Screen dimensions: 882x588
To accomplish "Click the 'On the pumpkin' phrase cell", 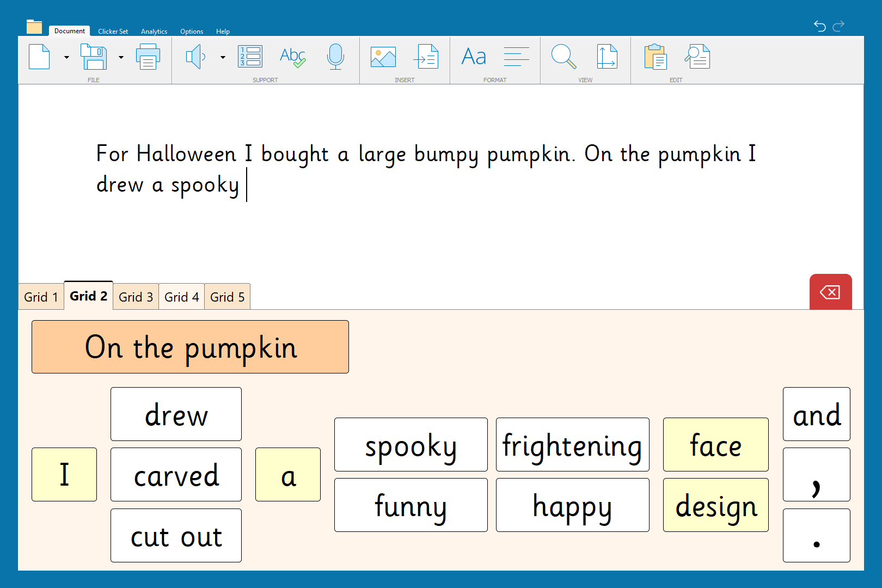I will tap(190, 347).
